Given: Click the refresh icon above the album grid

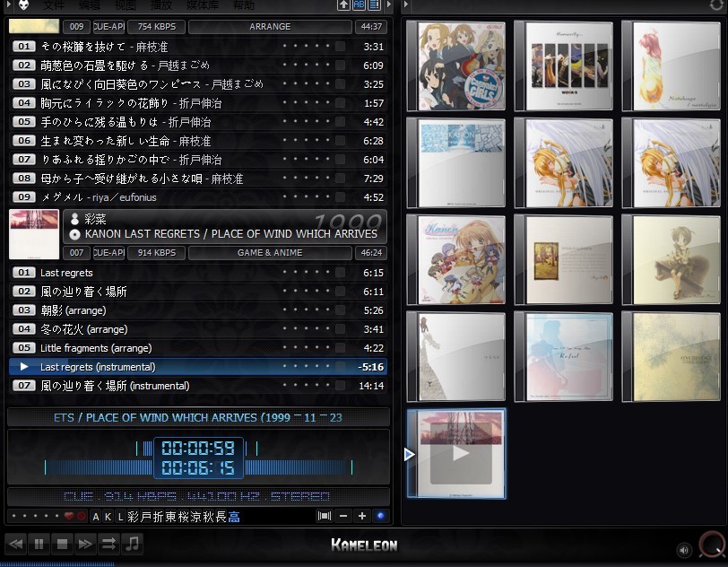Looking at the screenshot, I should (x=716, y=5).
